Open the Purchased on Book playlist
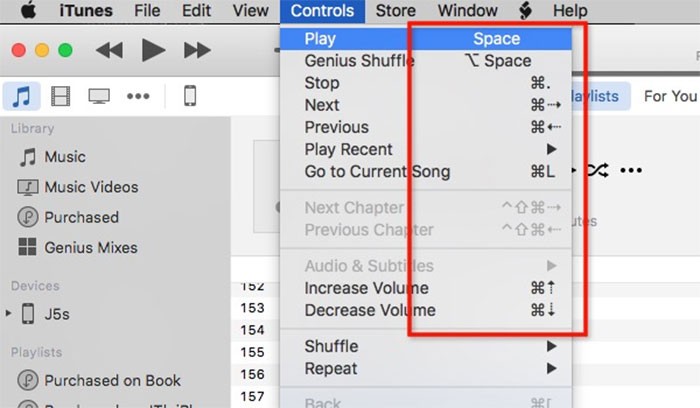The height and width of the screenshot is (408, 700). [x=112, y=380]
